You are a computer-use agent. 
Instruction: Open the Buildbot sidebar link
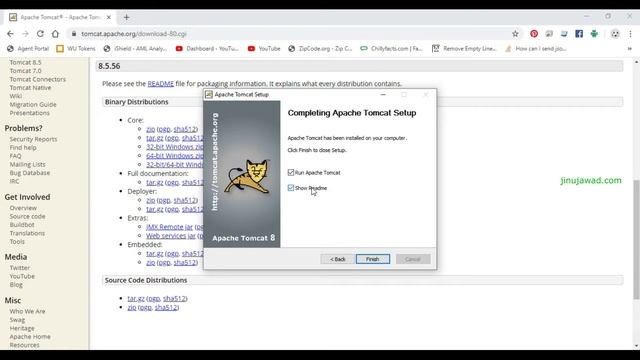[22, 225]
